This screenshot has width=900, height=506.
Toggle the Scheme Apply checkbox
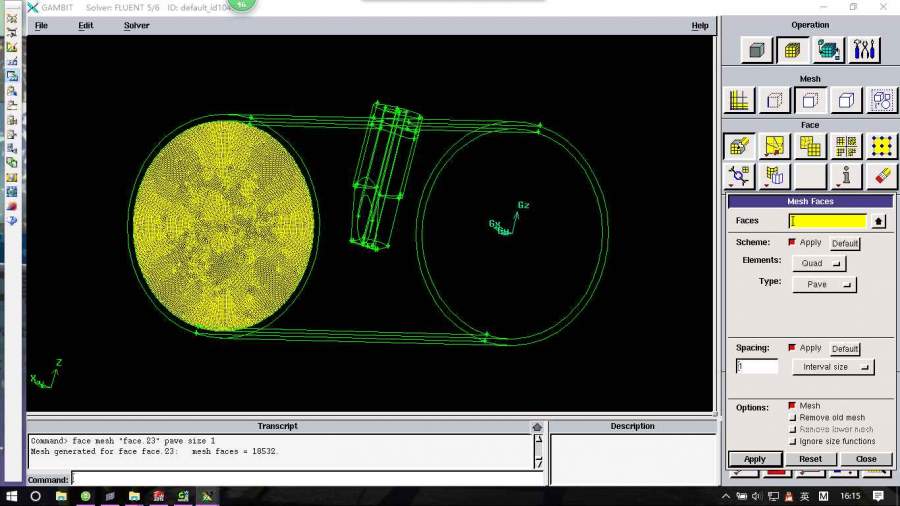(792, 243)
